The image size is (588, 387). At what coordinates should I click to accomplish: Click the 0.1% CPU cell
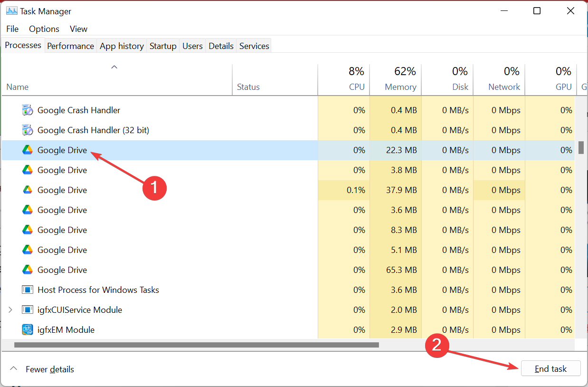point(343,190)
